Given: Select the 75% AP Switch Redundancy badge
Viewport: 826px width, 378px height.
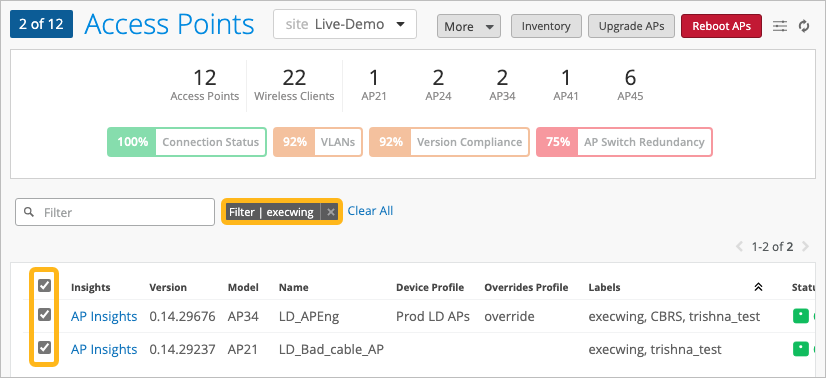Looking at the screenshot, I should point(624,142).
